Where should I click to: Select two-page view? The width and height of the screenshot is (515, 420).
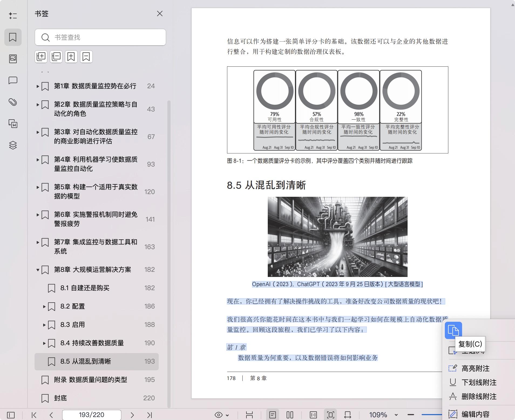[x=290, y=415]
